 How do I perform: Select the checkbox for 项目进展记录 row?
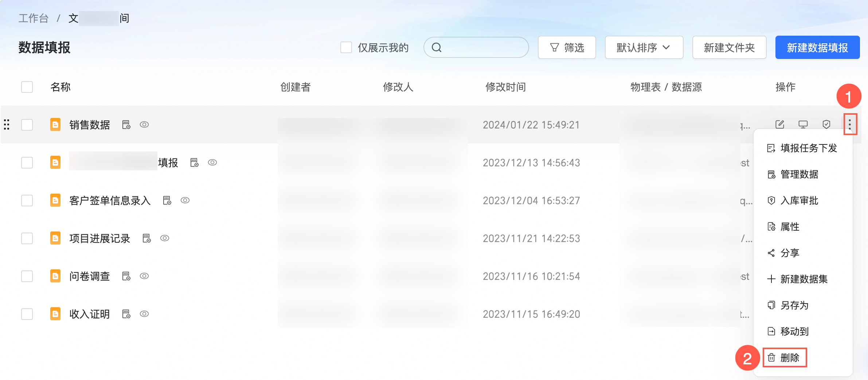[27, 238]
